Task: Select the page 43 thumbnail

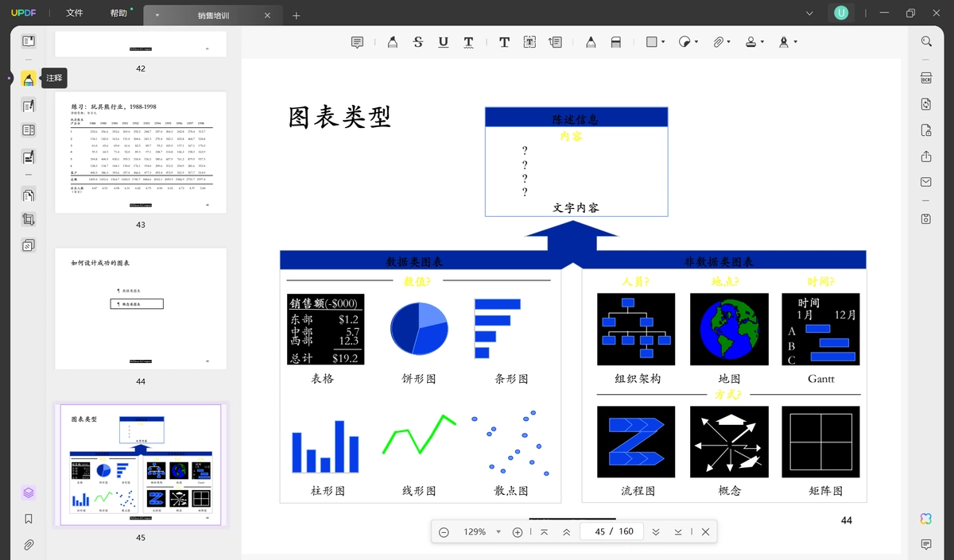Action: point(141,153)
